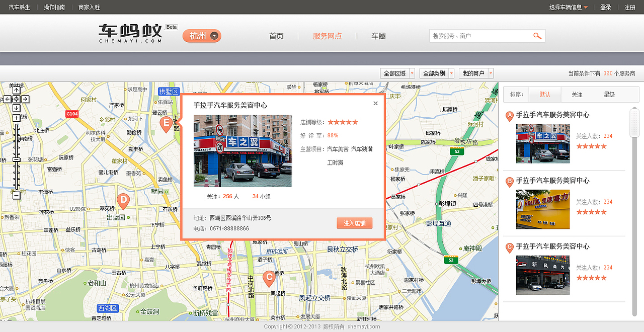Click the 店铺等级 stars in the popup

343,122
